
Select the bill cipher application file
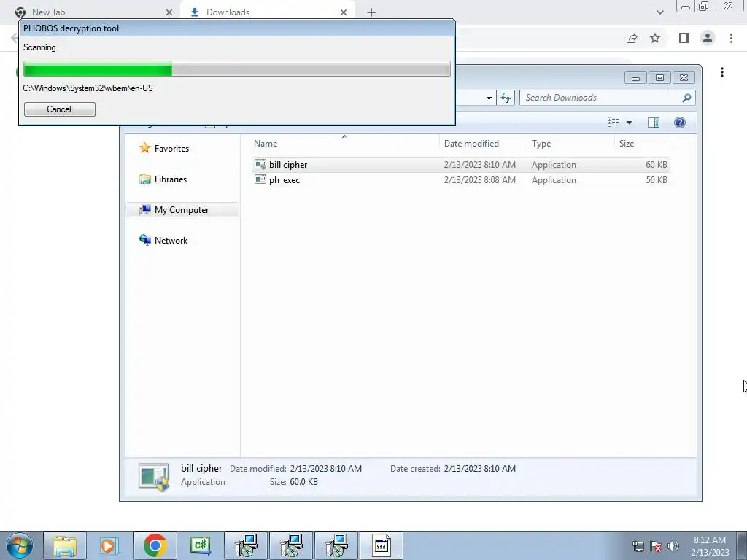click(x=461, y=165)
